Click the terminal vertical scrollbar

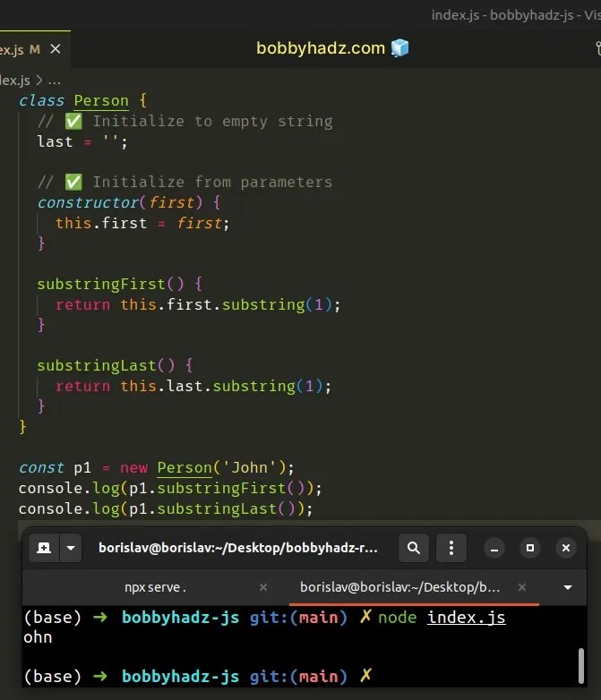click(581, 666)
